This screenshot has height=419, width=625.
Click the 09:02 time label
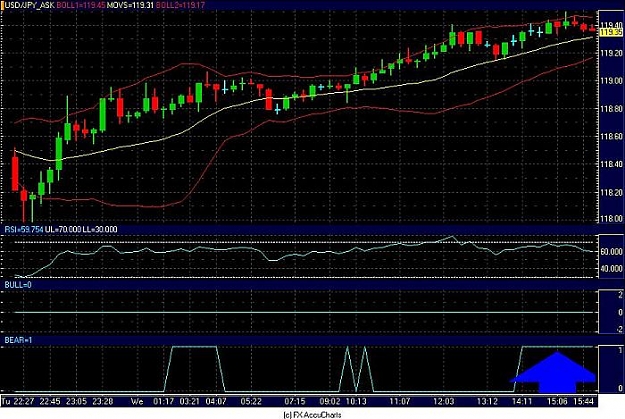point(330,401)
